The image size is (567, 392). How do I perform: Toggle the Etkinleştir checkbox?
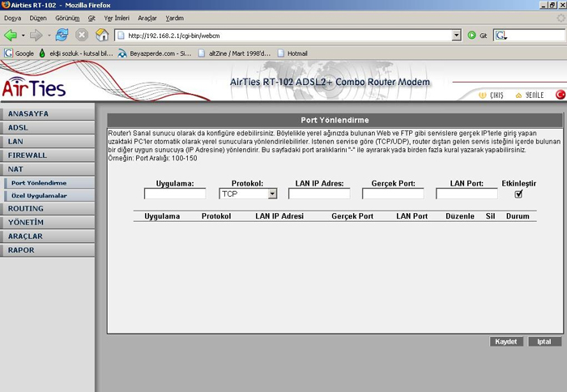(x=518, y=194)
